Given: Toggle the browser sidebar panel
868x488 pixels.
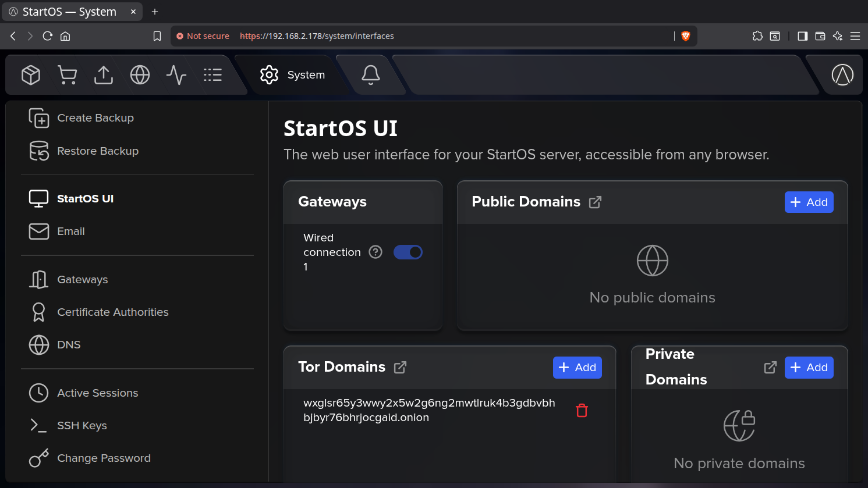Looking at the screenshot, I should [x=803, y=36].
